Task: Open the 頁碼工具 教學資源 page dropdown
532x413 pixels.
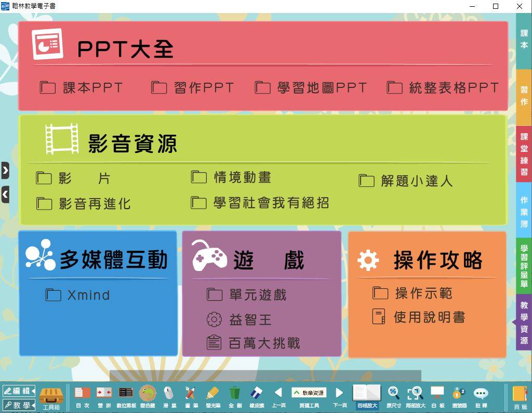Action: (309, 393)
